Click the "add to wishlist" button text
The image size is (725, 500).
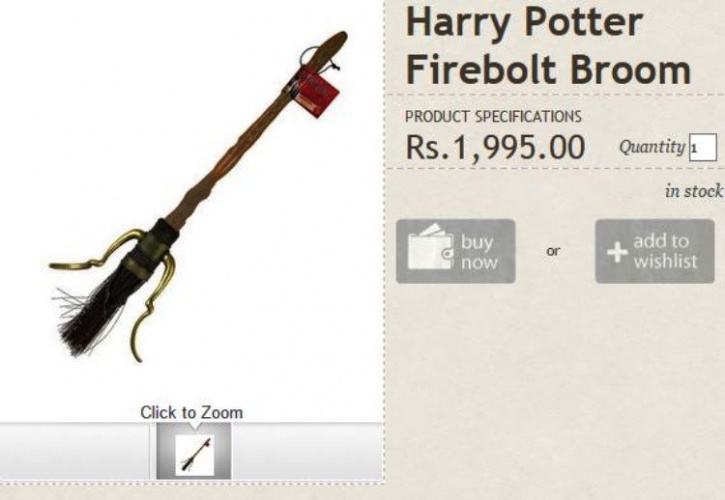click(665, 251)
